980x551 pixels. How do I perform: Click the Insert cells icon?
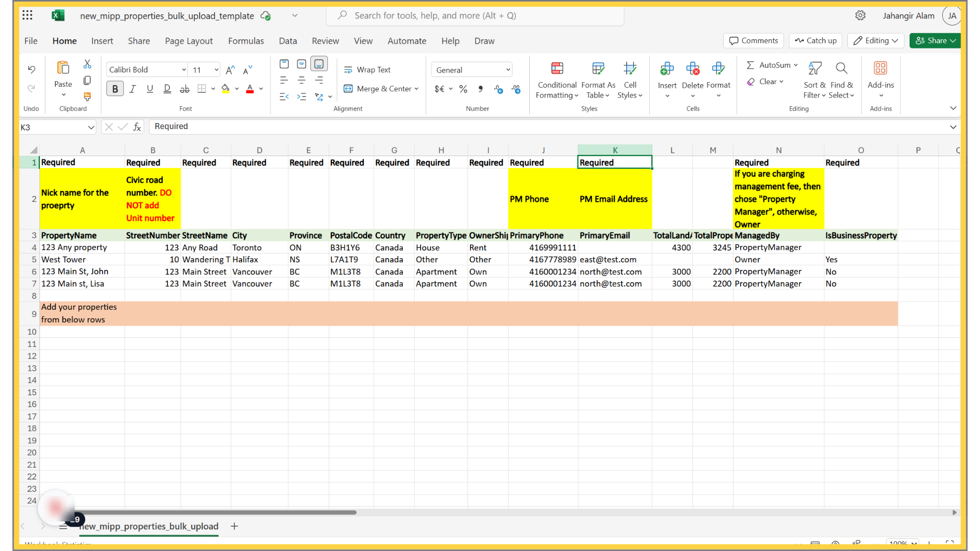(667, 69)
